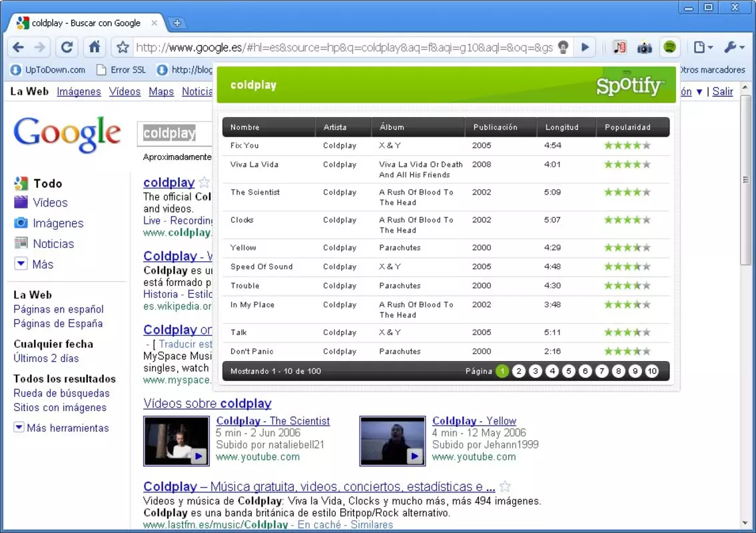Screen dimensions: 756x533
Task: Open a new tab with plus button
Action: pos(177,23)
